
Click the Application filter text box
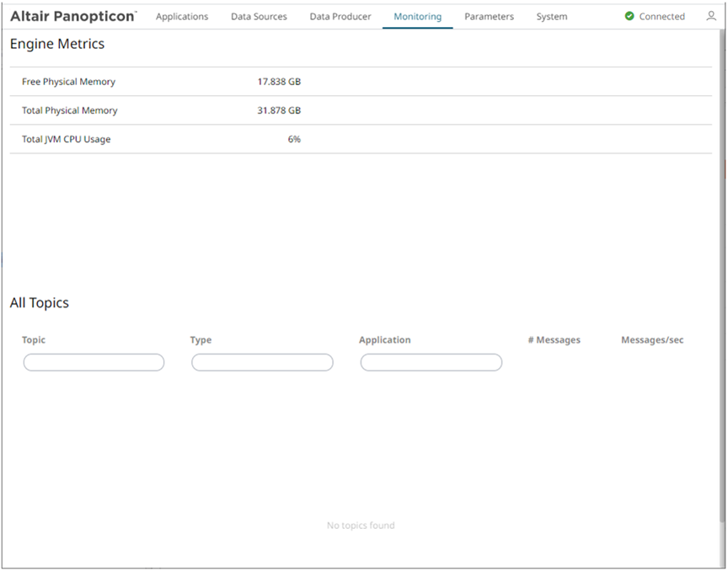[x=431, y=362]
